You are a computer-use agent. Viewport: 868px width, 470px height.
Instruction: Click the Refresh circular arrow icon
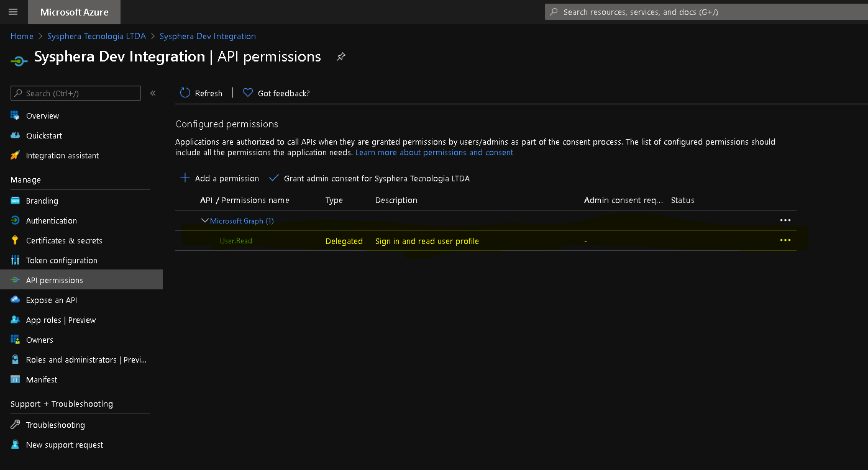click(x=185, y=93)
